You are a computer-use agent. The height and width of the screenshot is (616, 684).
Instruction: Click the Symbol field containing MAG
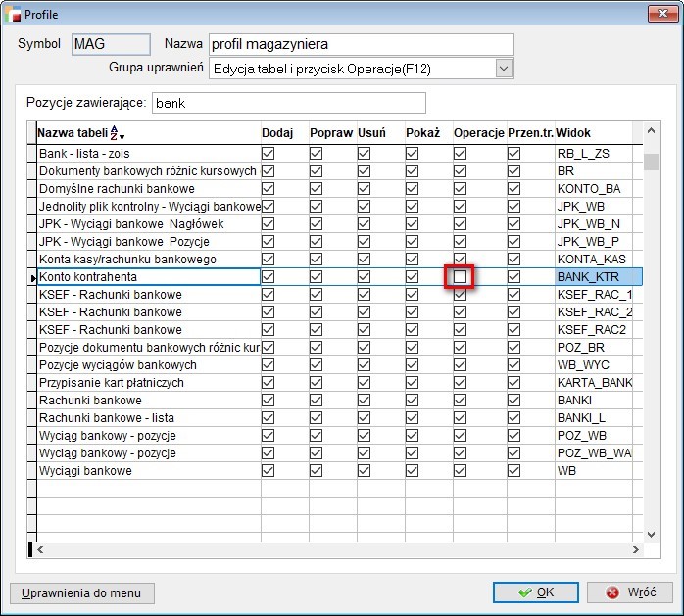(112, 44)
